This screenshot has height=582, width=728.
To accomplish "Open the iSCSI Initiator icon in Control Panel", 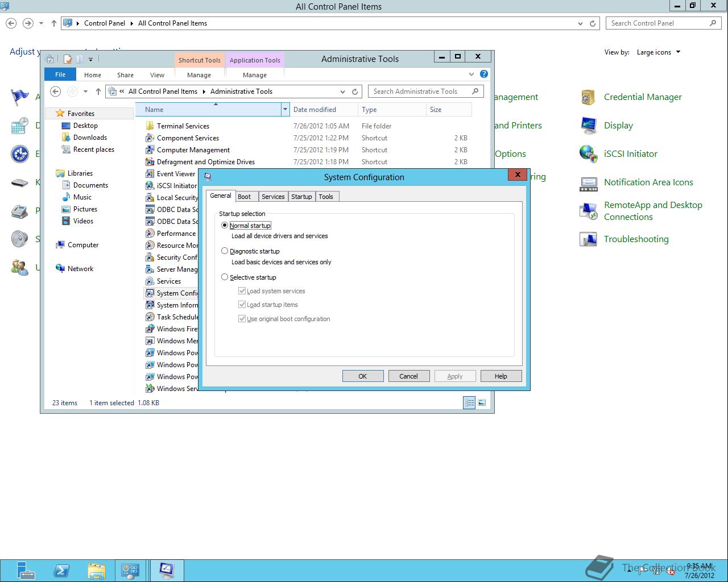I will 588,154.
